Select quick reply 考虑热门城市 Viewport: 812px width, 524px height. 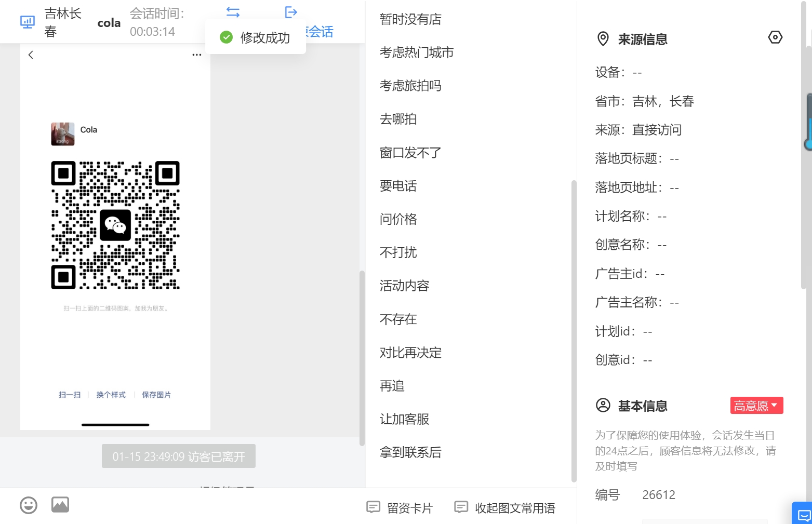417,52
